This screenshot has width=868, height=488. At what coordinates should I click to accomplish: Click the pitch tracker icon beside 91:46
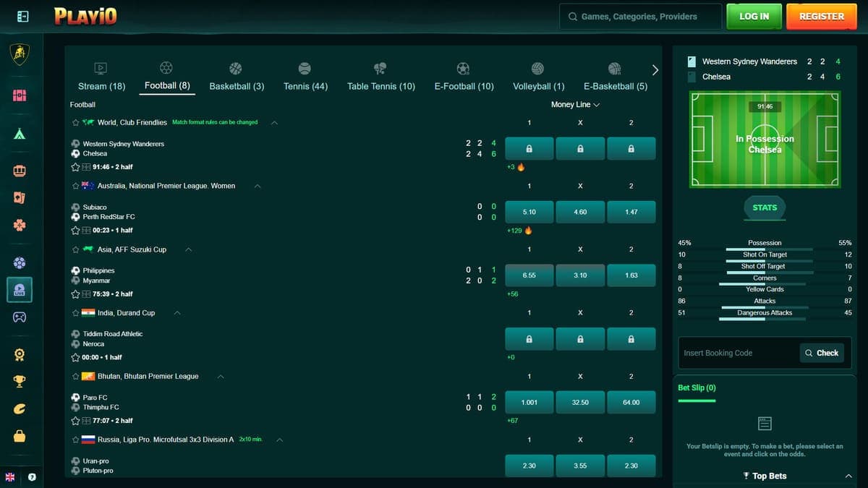[x=86, y=167]
